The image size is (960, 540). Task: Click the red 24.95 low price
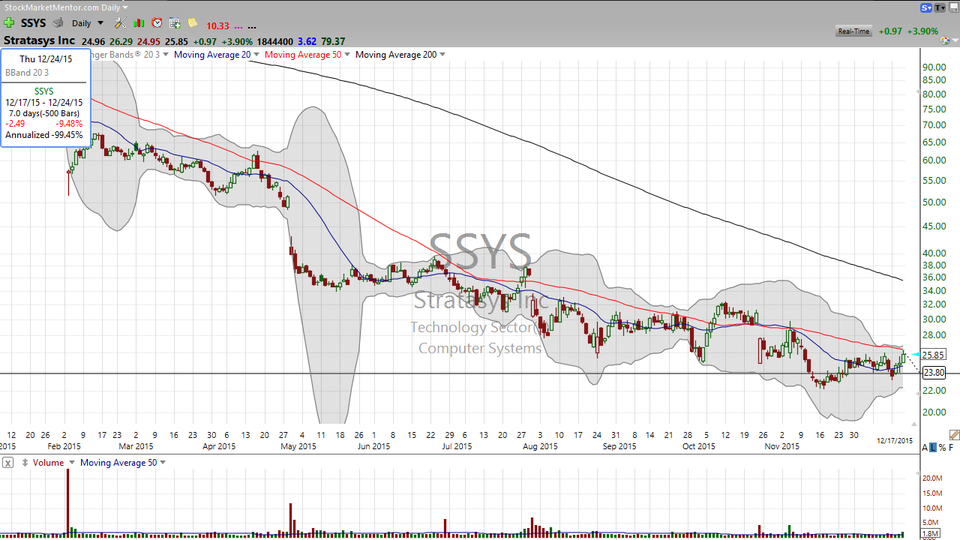pos(148,41)
